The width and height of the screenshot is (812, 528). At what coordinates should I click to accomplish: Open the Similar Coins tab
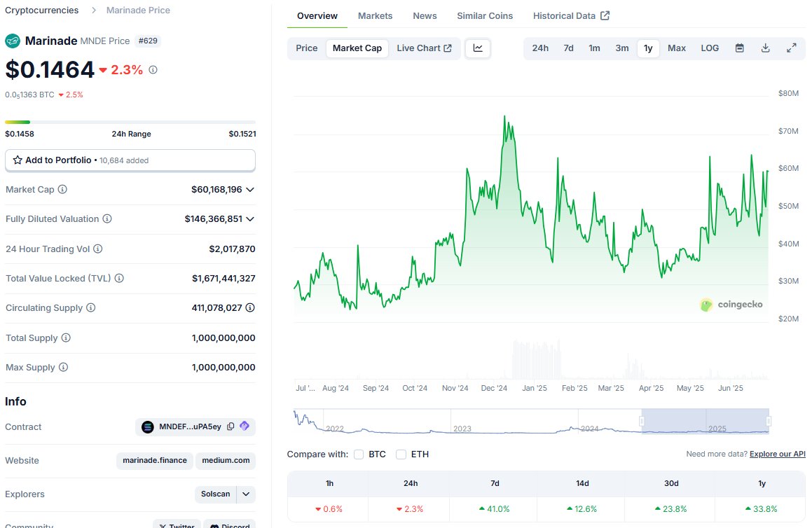click(x=485, y=16)
